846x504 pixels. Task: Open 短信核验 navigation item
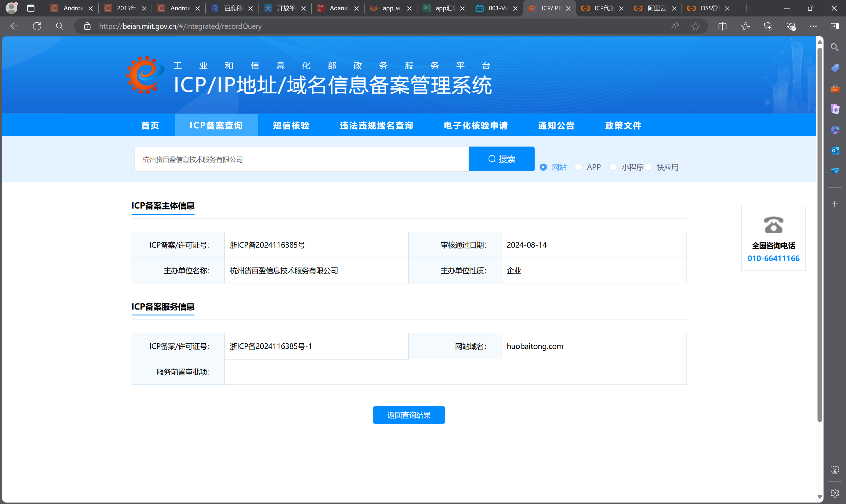(291, 125)
